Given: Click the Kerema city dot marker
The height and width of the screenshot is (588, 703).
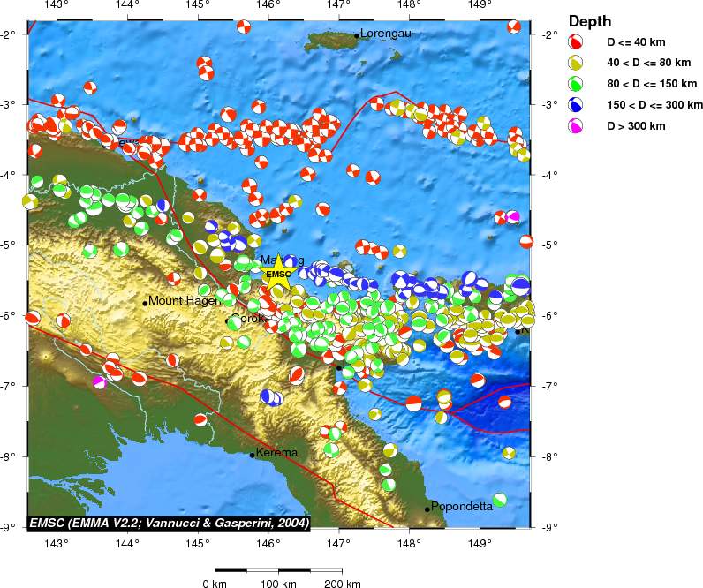Looking at the screenshot, I should [253, 455].
